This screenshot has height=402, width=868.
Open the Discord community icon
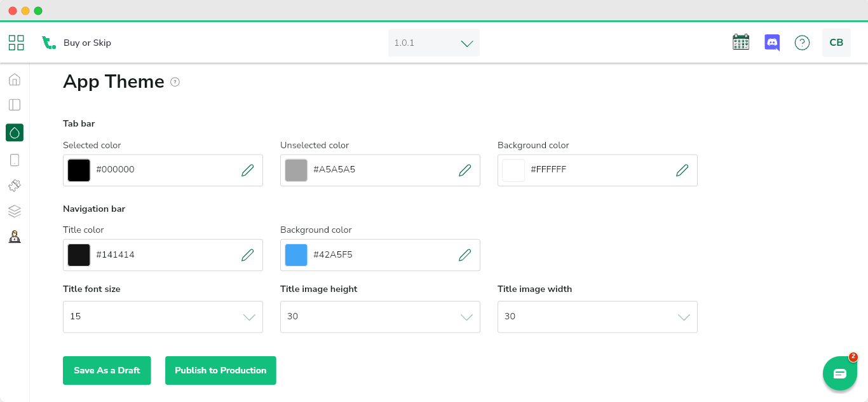(x=771, y=43)
